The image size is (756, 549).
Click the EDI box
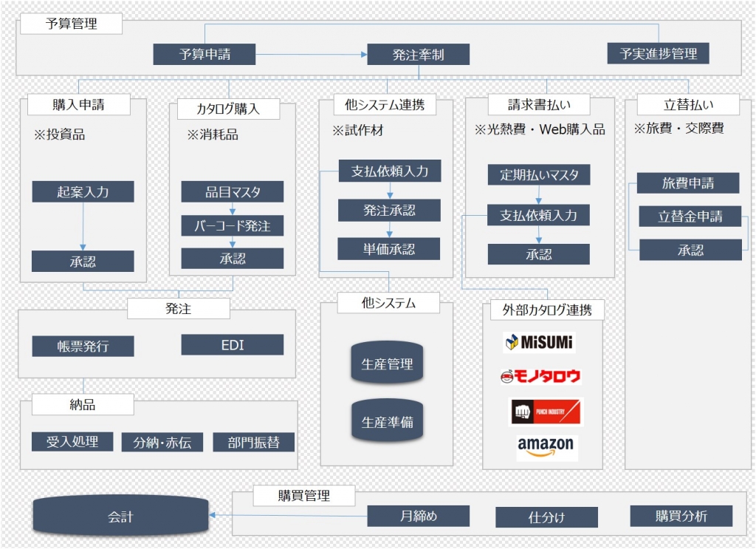click(x=233, y=345)
